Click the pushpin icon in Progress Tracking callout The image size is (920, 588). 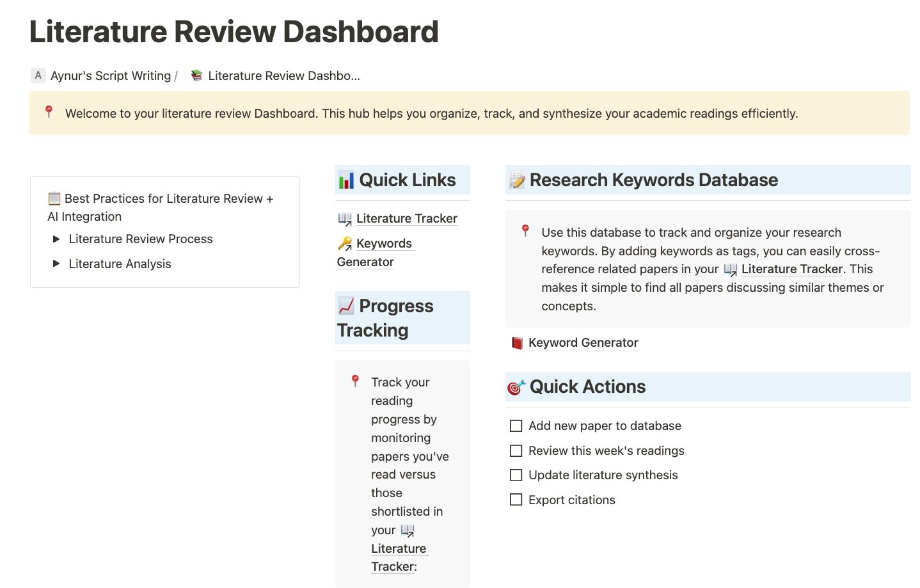pyautogui.click(x=355, y=381)
